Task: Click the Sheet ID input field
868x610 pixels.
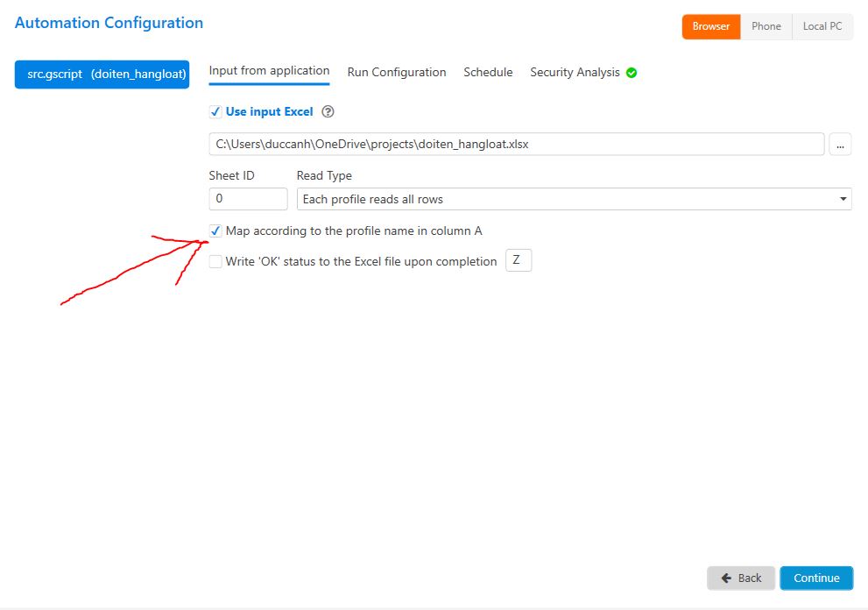Action: point(248,198)
